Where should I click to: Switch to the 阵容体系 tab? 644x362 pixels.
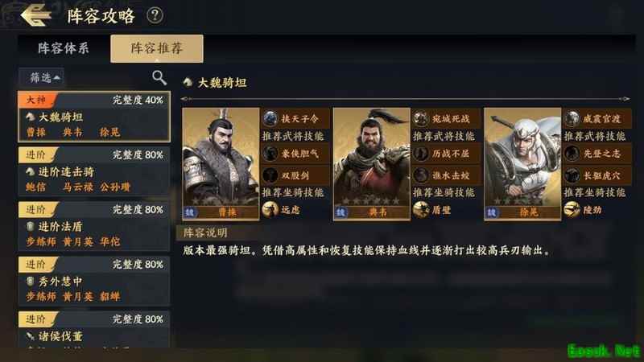click(x=64, y=48)
